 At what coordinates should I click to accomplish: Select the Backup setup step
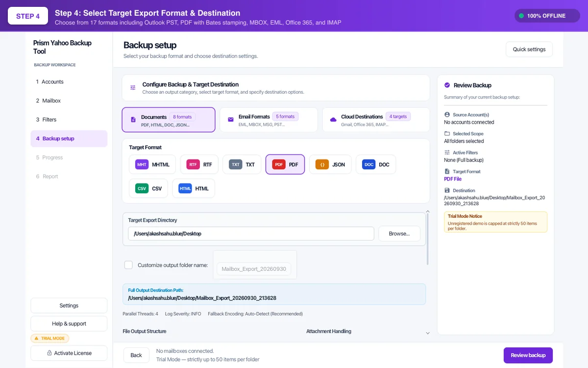(x=69, y=138)
